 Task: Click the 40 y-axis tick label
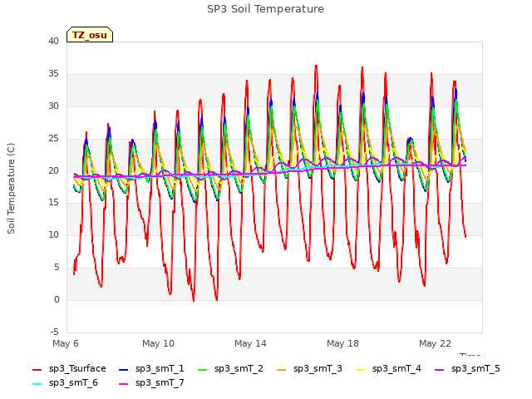pos(53,41)
